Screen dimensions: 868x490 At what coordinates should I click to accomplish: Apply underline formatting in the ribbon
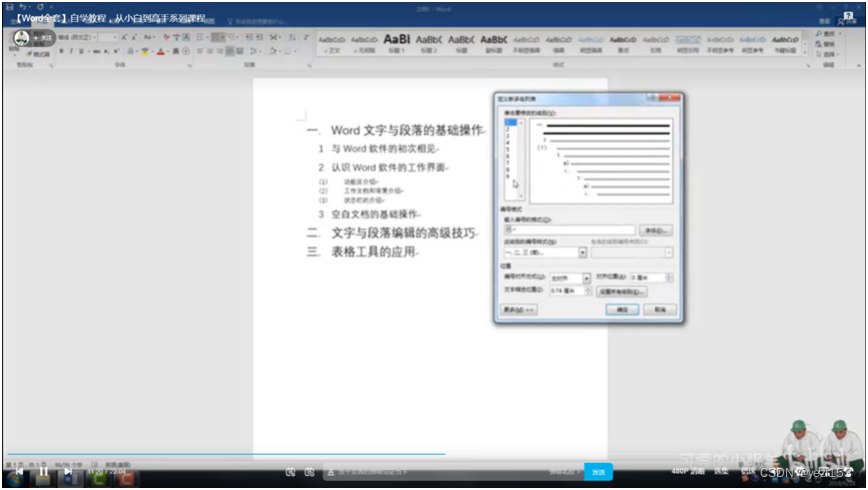81,51
